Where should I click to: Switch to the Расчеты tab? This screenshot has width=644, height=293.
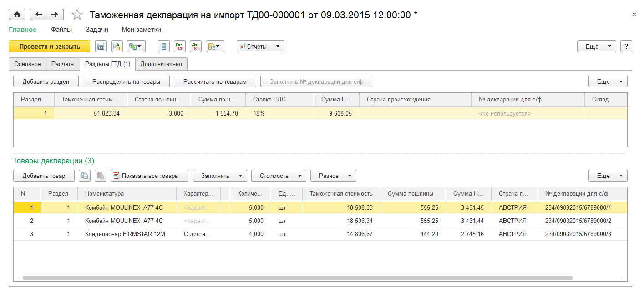click(63, 64)
